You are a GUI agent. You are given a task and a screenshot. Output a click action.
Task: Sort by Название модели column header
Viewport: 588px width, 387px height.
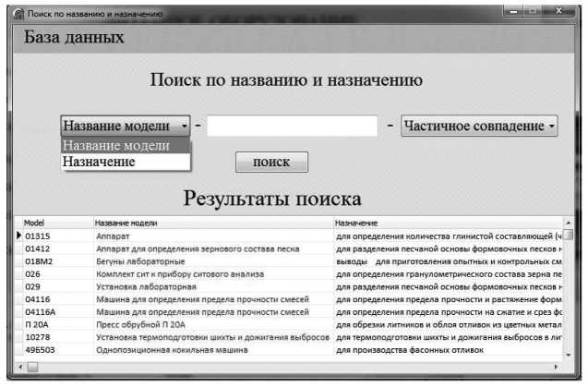tap(213, 223)
